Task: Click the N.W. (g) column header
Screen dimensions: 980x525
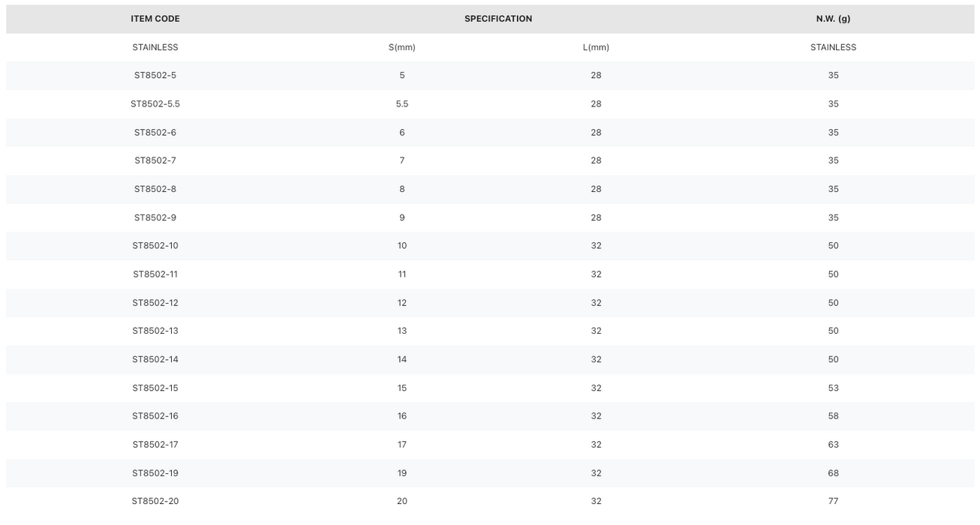Action: coord(833,19)
